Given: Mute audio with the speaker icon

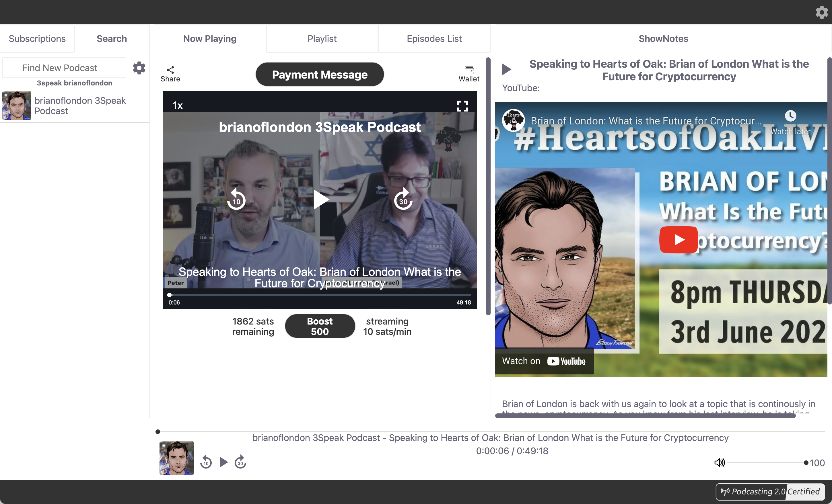Looking at the screenshot, I should click(719, 462).
